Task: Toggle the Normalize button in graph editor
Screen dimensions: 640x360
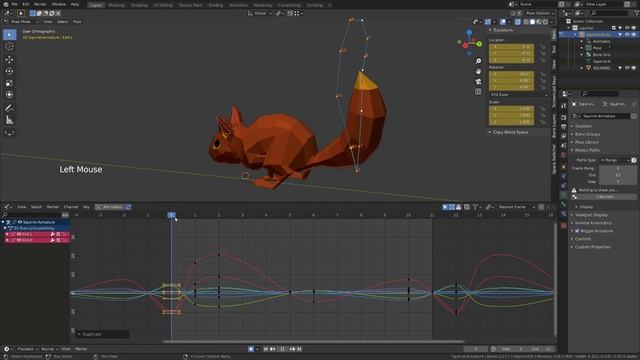Action: (109, 207)
